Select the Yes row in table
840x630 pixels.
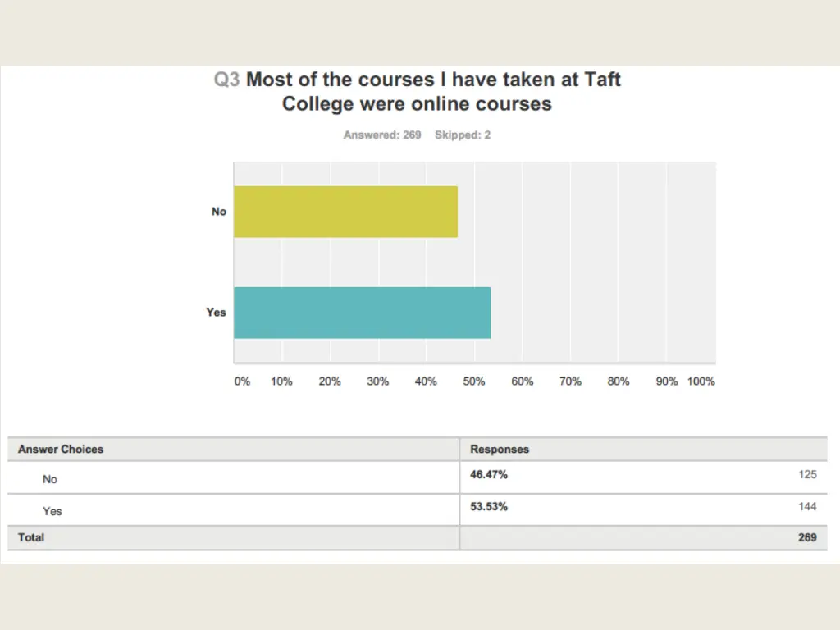click(418, 510)
